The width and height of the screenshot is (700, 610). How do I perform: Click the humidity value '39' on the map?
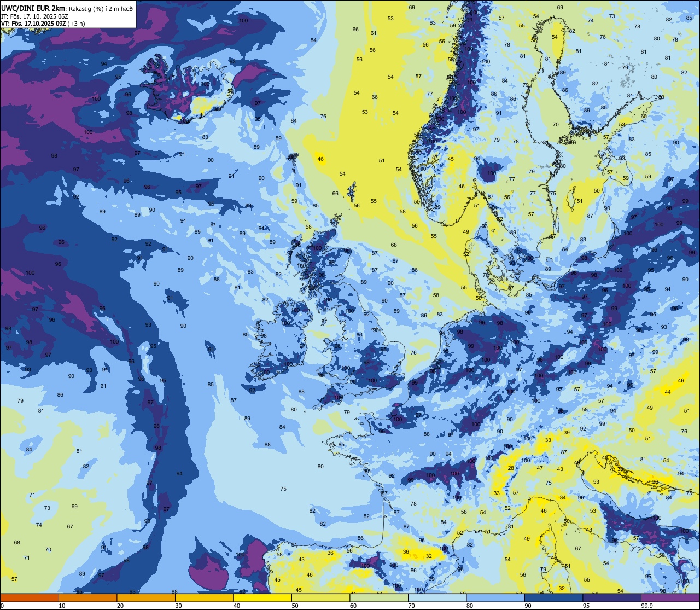coord(567,433)
